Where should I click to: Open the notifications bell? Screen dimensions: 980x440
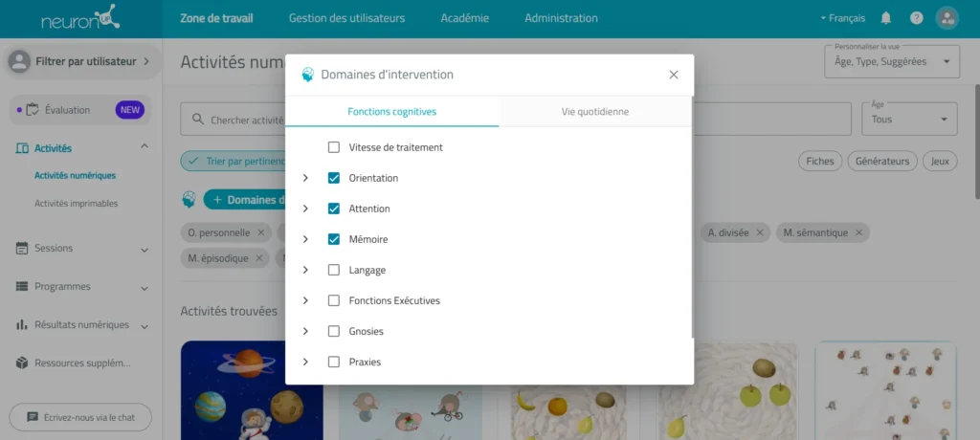(x=885, y=18)
